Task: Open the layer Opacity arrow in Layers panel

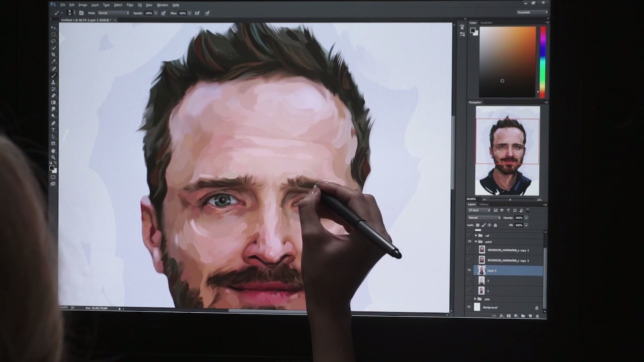Action: (526, 218)
